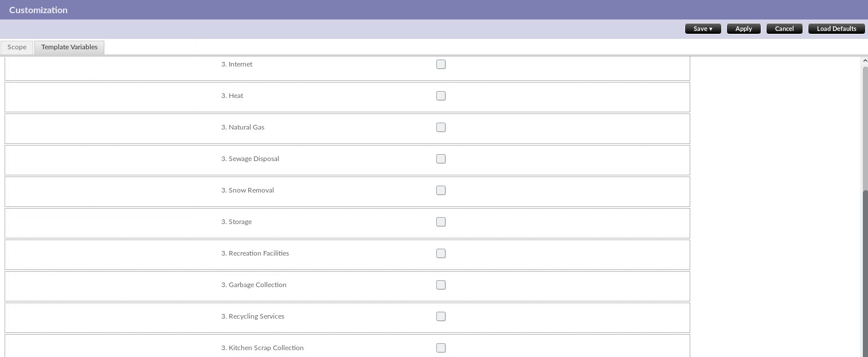Click the Apply button
Screen dimensions: 868x357
744,29
